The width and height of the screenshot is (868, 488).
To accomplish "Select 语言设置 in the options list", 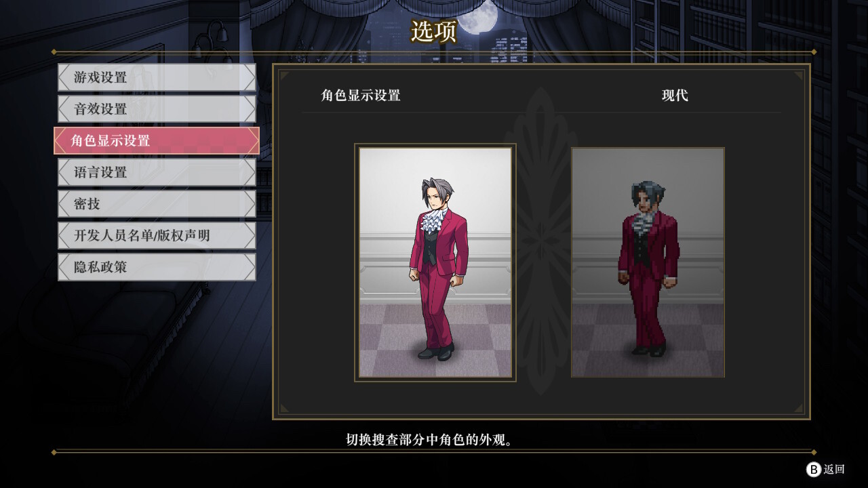I will [157, 172].
